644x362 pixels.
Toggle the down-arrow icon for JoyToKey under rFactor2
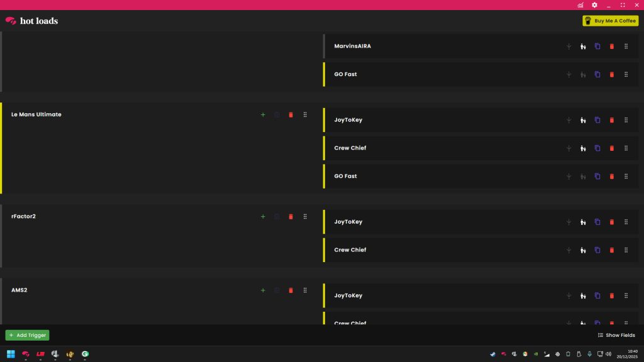pyautogui.click(x=569, y=222)
